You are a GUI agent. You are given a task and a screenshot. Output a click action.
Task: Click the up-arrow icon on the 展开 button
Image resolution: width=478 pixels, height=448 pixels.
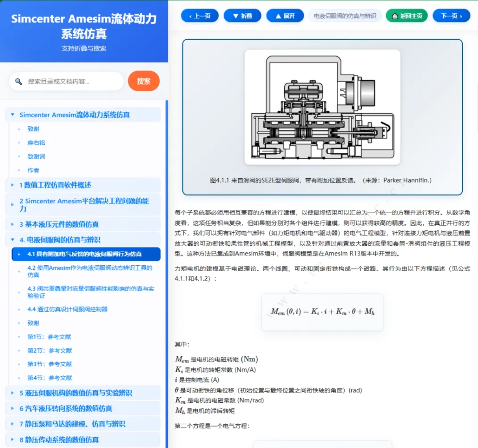tap(279, 16)
